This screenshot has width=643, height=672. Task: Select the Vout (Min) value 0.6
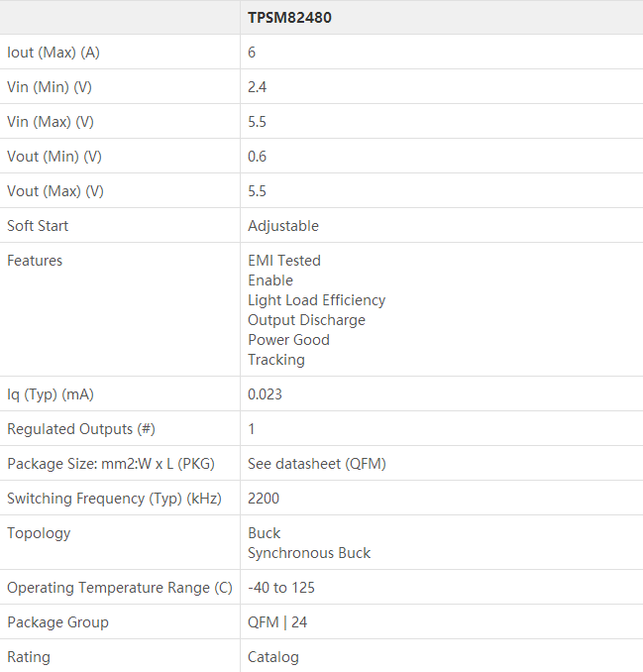click(258, 157)
